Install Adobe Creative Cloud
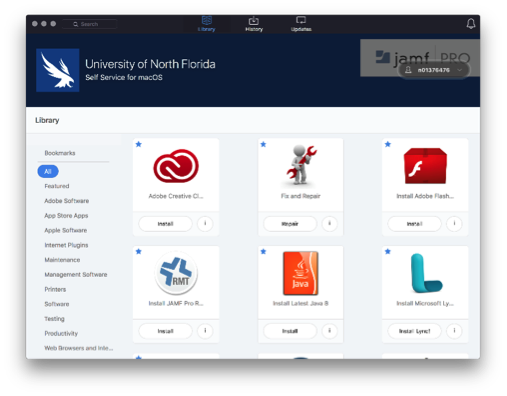Screen dimensions: 507x396 tap(165, 224)
